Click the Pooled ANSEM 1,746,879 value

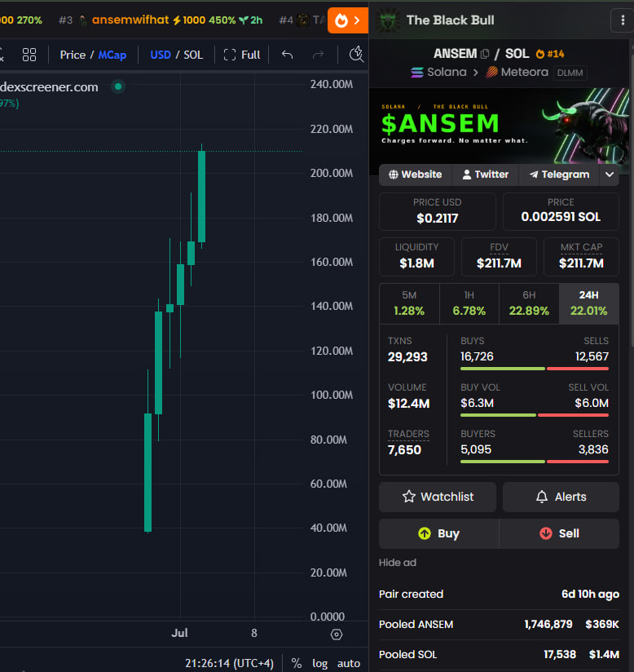point(548,624)
